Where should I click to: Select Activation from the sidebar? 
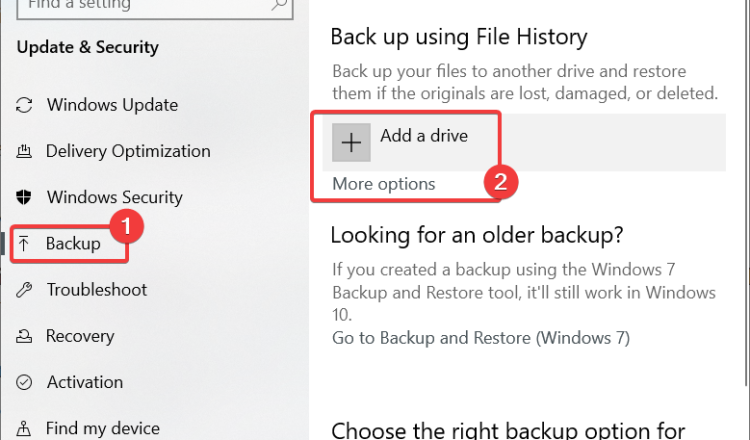84,383
